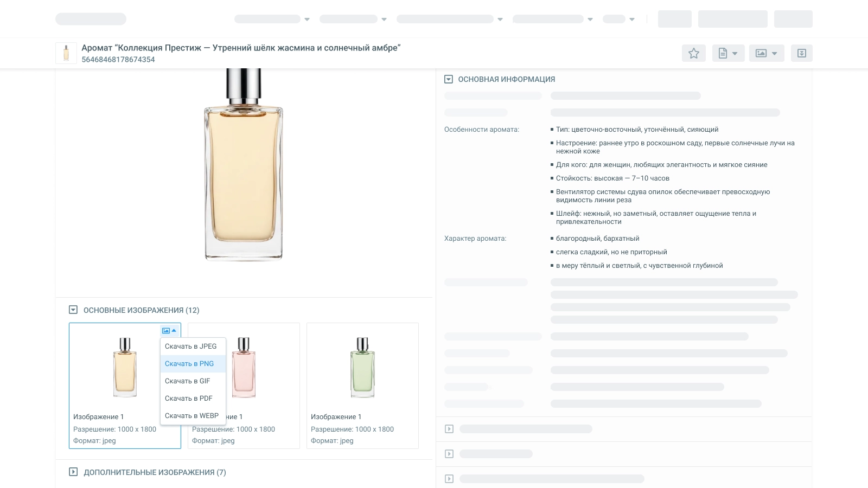Click the product title Аромат Коллекция Престиж

[241, 48]
